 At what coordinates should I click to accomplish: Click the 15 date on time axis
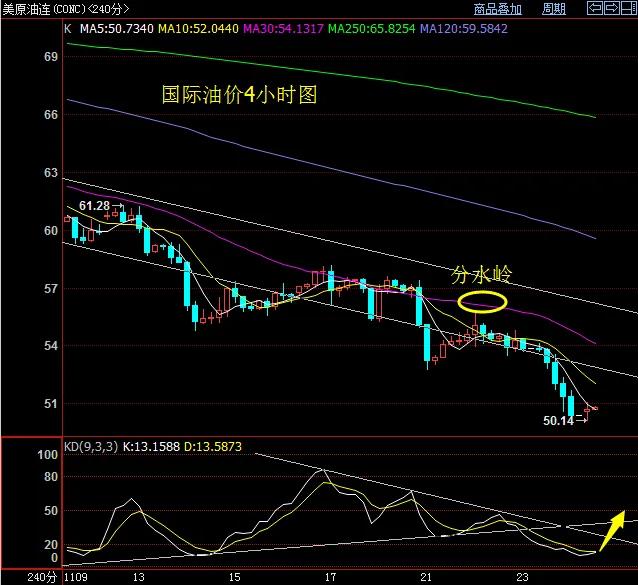pyautogui.click(x=234, y=577)
